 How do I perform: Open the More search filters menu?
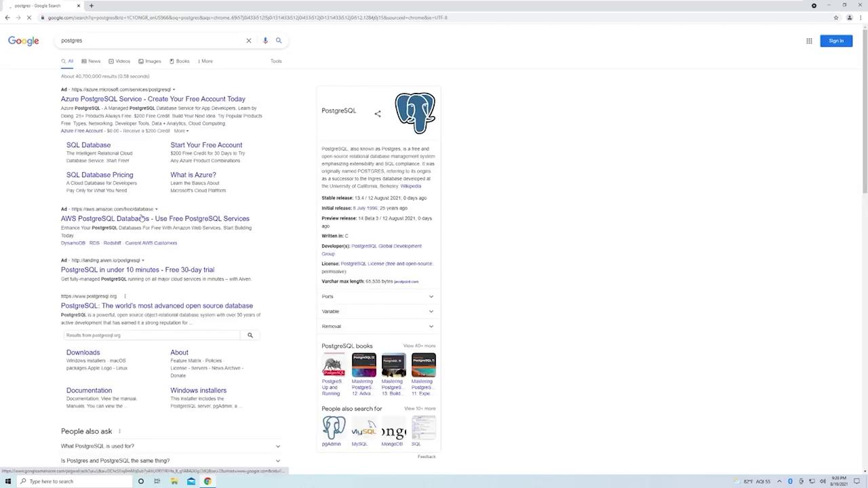205,61
